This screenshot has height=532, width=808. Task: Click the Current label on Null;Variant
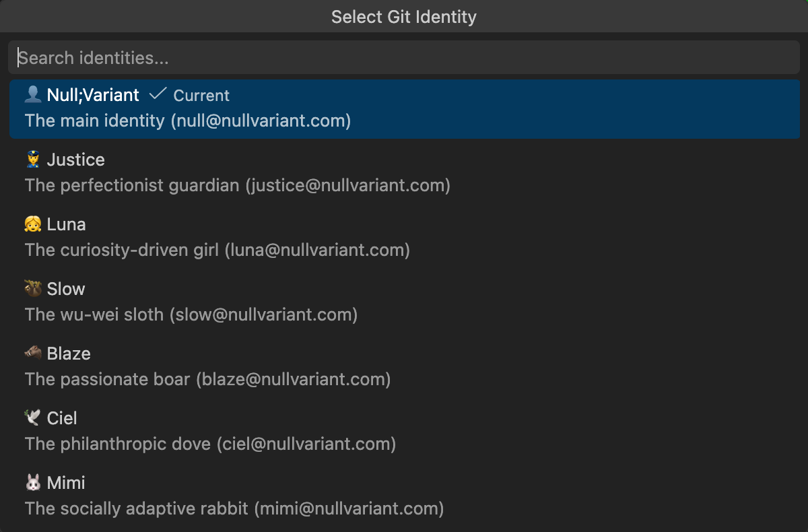point(201,96)
